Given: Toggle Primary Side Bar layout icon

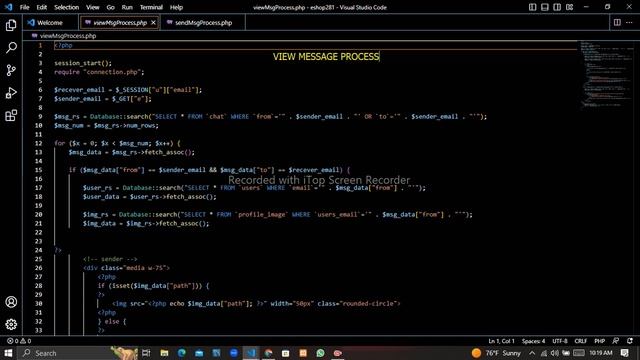Looking at the screenshot, I should pyautogui.click(x=532, y=7).
